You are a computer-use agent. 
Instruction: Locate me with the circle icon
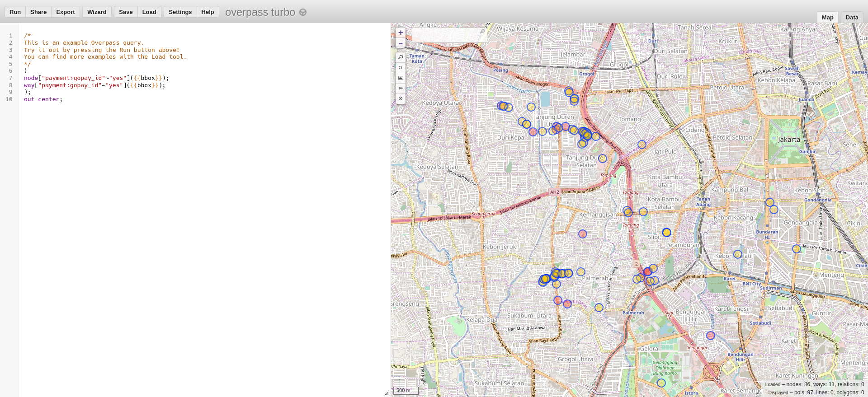coord(401,68)
